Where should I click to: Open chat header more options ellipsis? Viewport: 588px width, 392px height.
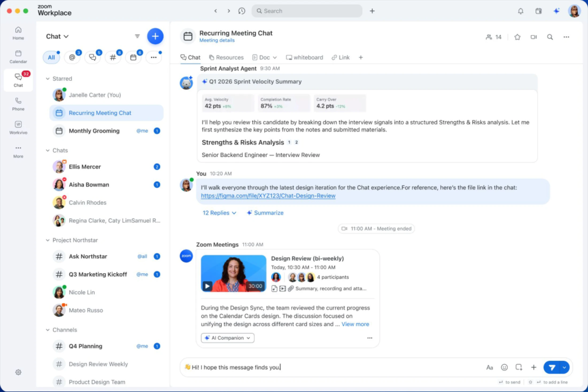pos(566,37)
